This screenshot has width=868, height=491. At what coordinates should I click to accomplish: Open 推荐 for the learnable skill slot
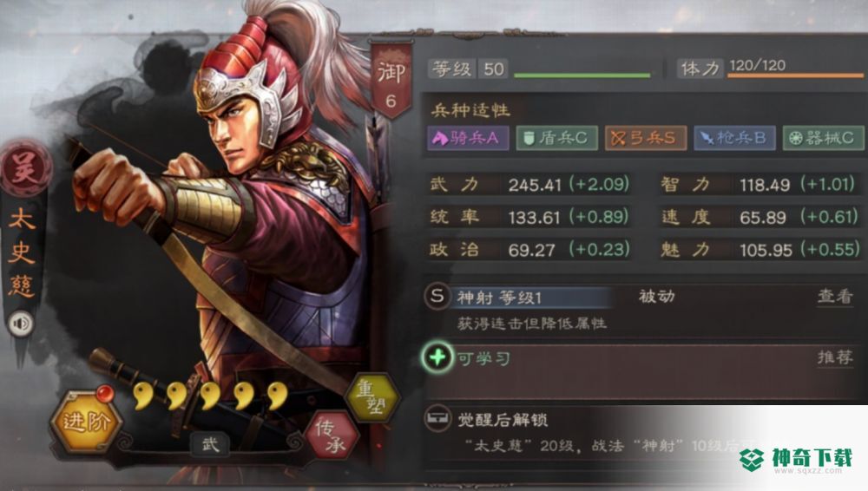pyautogui.click(x=835, y=357)
